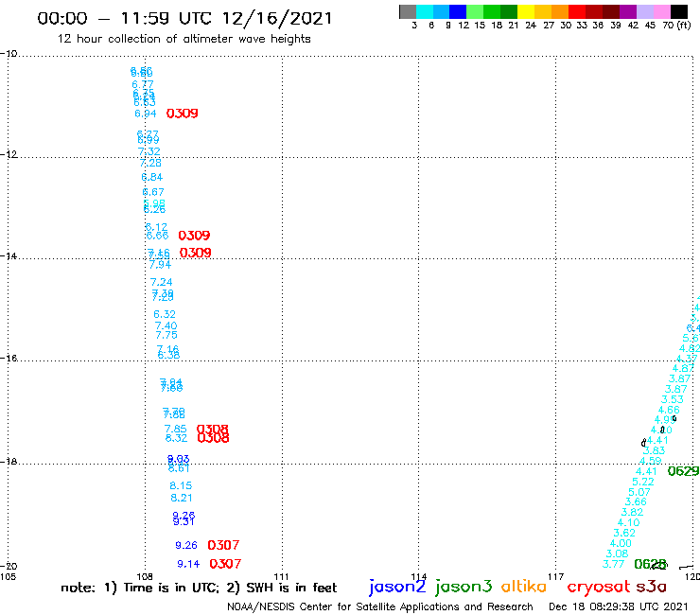
Task: Click the wave height value '8.21'
Action: pos(182,498)
